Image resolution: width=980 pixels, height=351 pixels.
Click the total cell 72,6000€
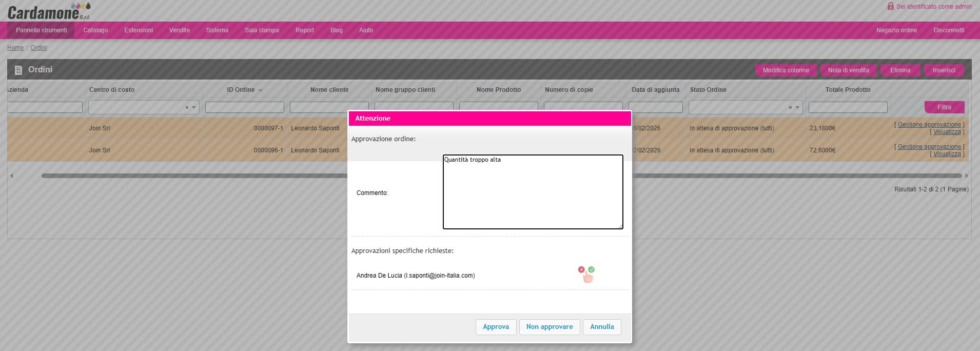[822, 150]
